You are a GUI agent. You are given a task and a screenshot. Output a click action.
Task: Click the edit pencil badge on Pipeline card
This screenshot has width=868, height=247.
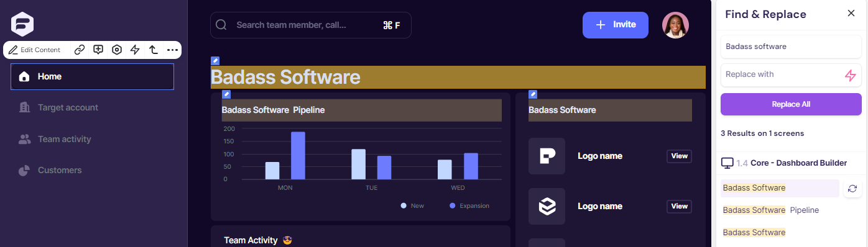coord(226,94)
